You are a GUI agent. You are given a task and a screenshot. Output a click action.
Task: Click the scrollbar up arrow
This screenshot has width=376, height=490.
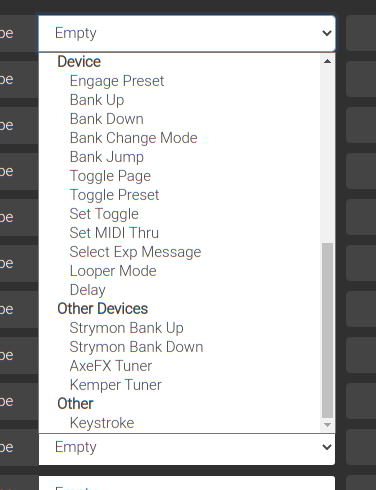327,61
